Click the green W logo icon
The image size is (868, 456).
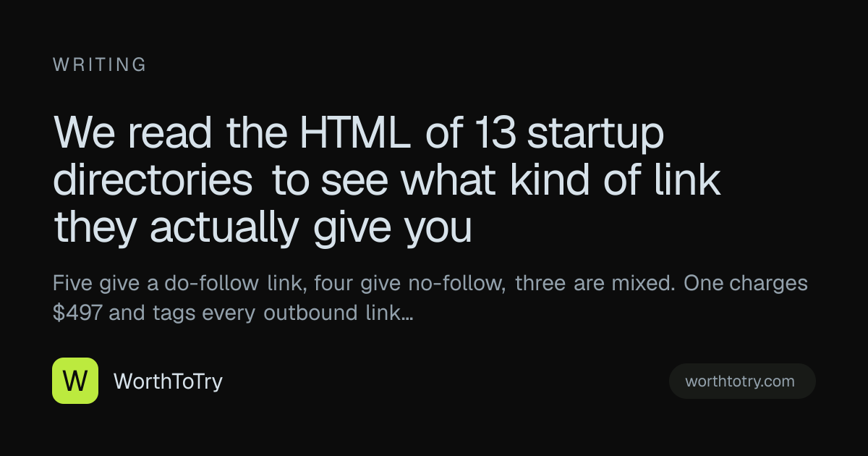tap(75, 381)
